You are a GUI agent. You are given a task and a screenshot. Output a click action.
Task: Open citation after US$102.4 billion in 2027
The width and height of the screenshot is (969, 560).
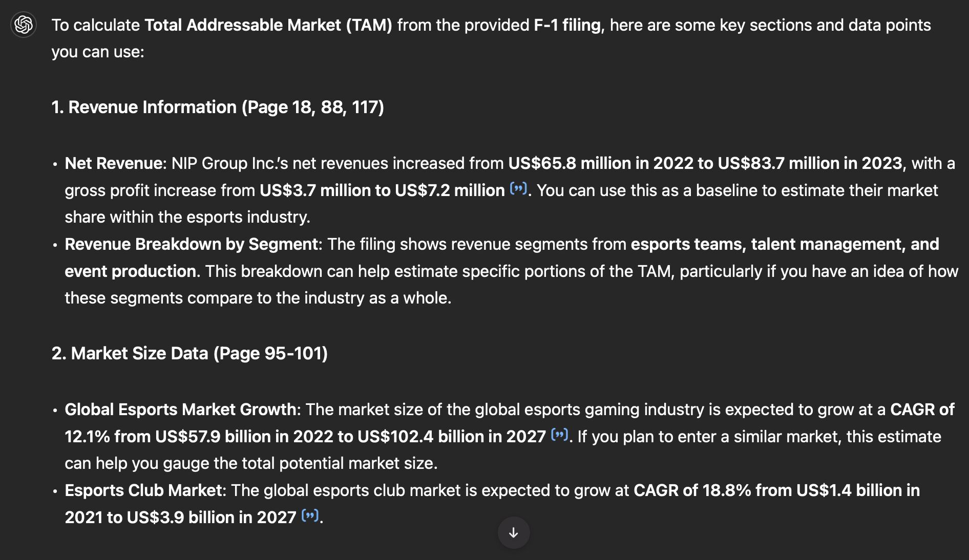click(559, 435)
